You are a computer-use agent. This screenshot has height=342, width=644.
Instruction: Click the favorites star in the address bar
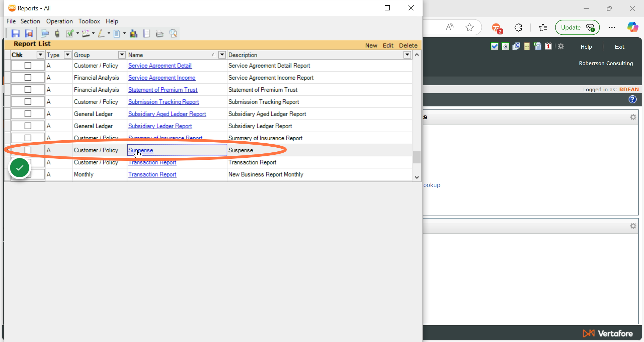pos(470,28)
